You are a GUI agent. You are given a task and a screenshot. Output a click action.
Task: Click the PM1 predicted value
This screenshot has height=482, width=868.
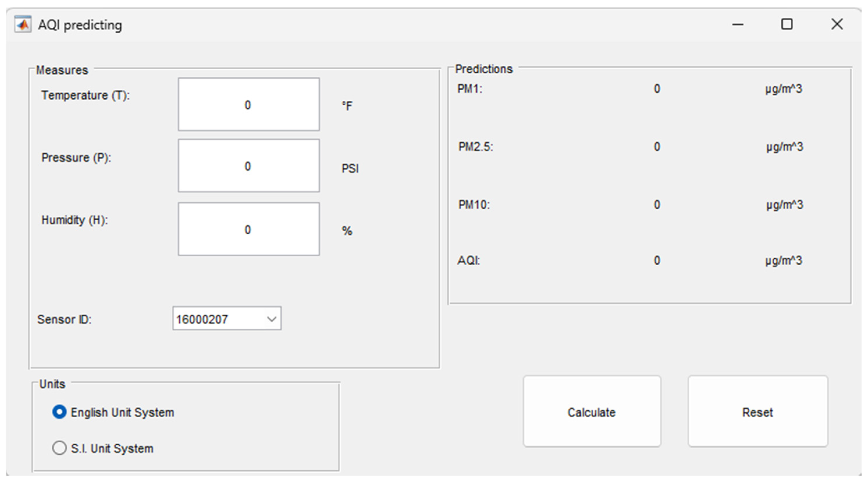pyautogui.click(x=657, y=89)
